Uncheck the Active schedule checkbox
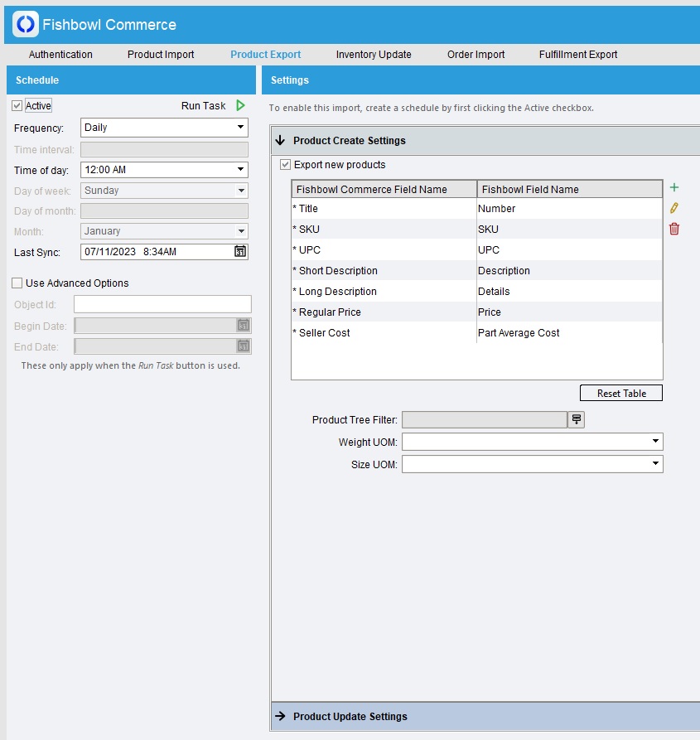700x740 pixels. (17, 106)
